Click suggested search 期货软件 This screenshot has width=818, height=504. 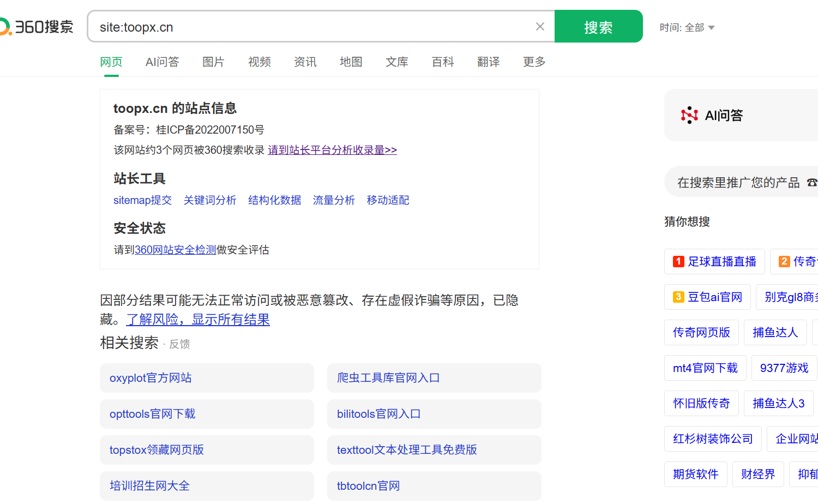pos(696,474)
